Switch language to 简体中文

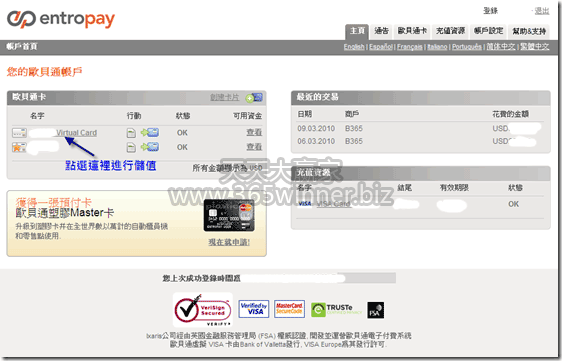501,47
